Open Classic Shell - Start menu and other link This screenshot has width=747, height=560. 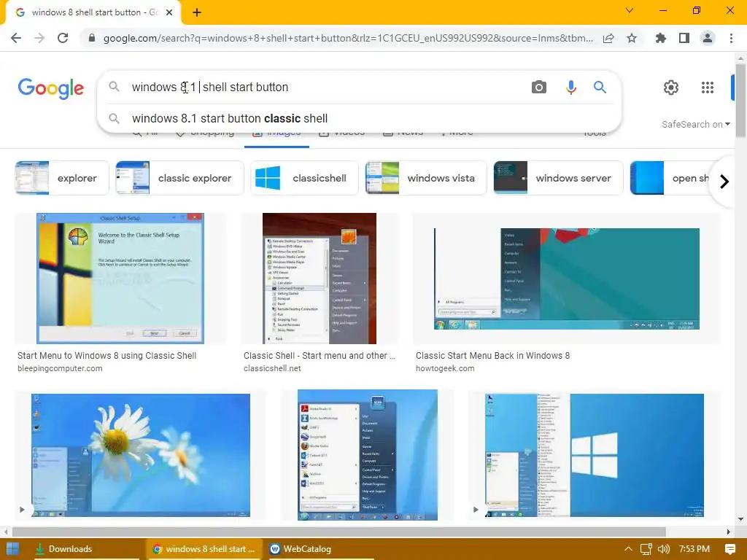[x=320, y=356]
